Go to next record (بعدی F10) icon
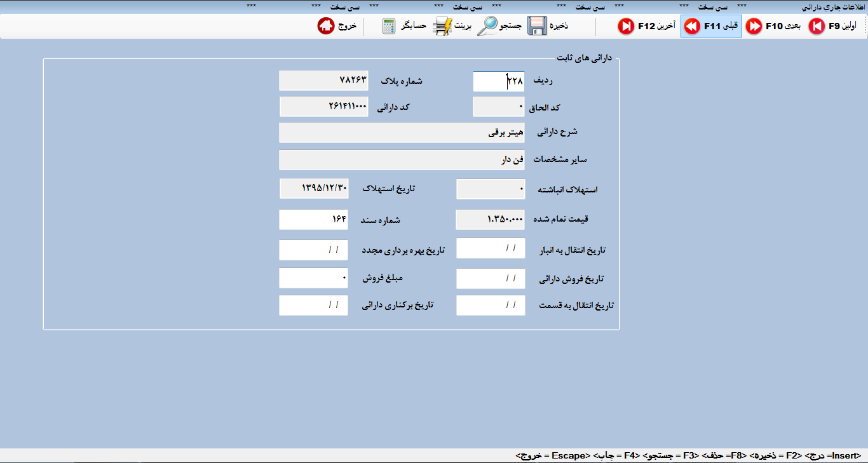The height and width of the screenshot is (463, 868). (754, 26)
